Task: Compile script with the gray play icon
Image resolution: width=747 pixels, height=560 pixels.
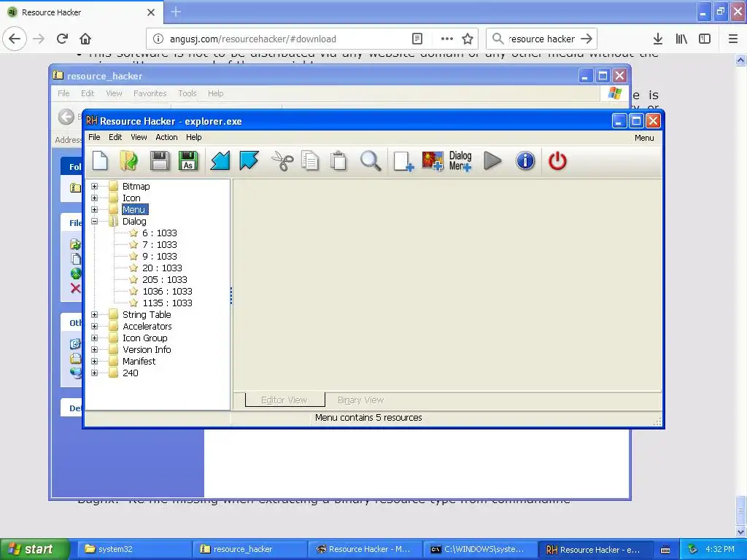Action: 492,160
